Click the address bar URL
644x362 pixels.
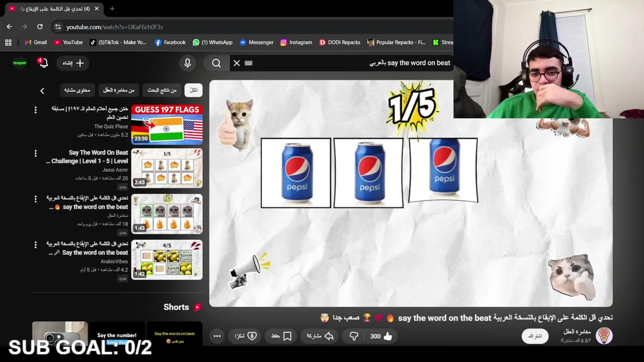pos(114,27)
